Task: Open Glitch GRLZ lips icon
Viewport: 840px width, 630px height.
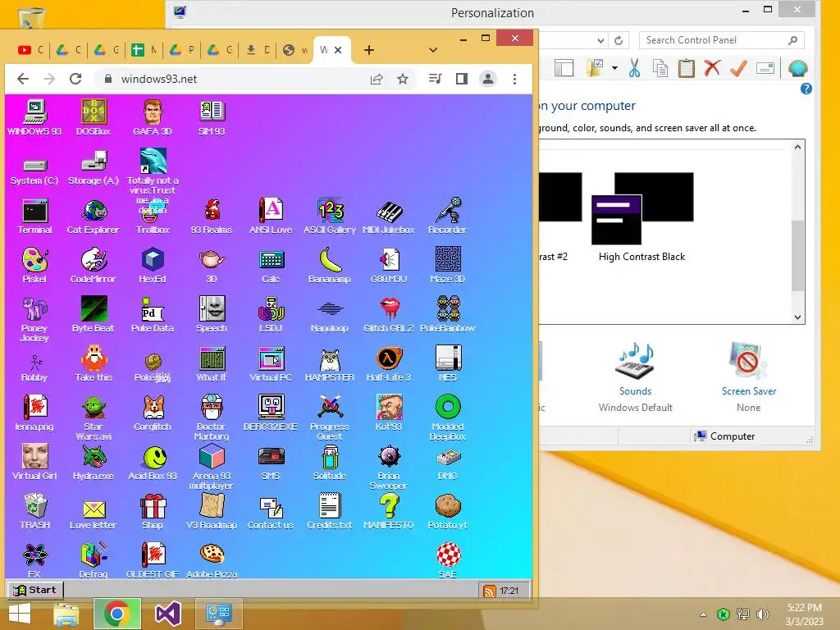Action: tap(388, 314)
